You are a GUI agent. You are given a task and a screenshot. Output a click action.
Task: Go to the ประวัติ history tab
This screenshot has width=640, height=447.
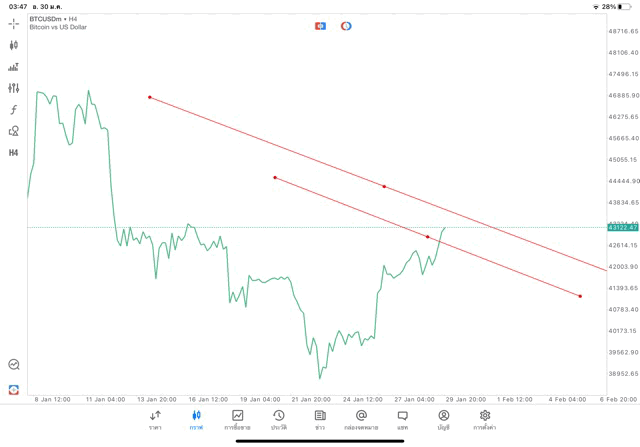coord(278,419)
